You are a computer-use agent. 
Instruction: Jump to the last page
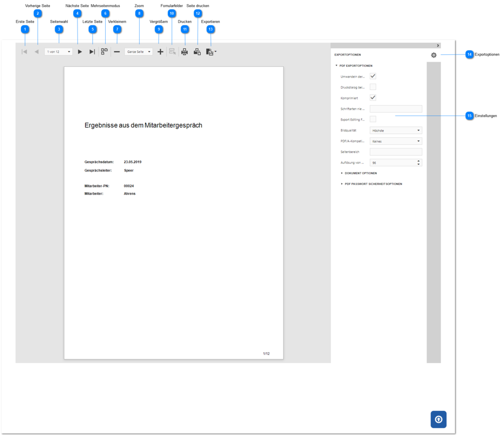[92, 52]
